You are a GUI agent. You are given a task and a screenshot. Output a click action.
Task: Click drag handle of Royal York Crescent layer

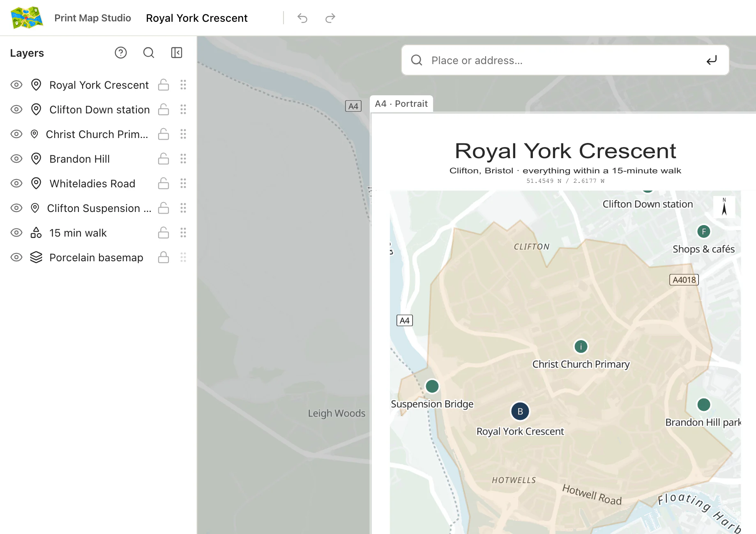point(183,85)
